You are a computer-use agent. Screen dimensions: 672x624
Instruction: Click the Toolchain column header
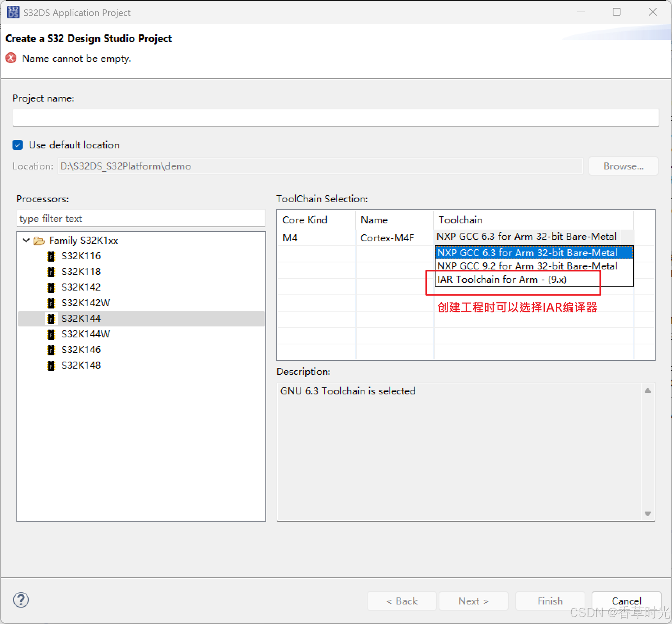click(x=533, y=220)
